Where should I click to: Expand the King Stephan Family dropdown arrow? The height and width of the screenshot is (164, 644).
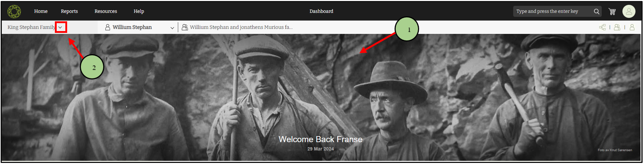61,27
